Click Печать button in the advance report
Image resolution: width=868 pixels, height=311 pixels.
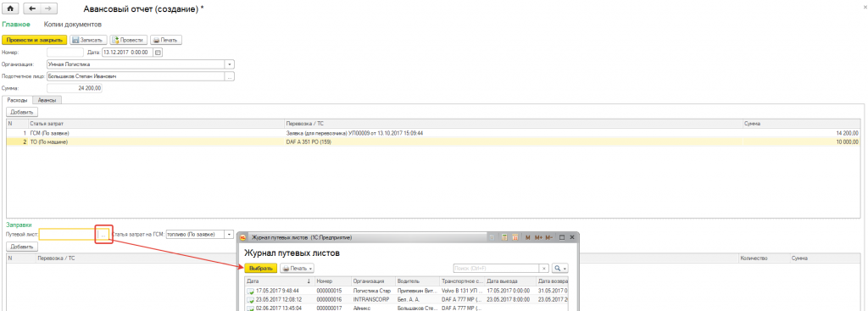[166, 41]
